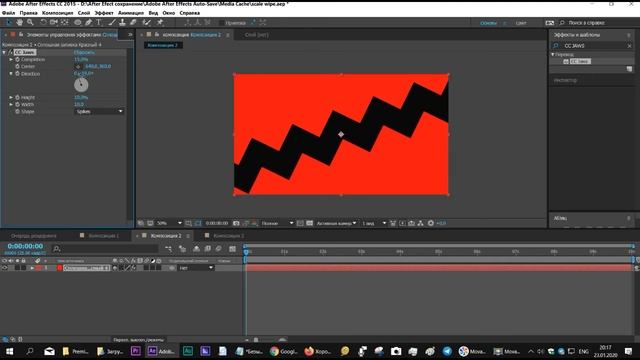640x360 pixels.
Task: Expand the Height property
Action: click(11, 98)
